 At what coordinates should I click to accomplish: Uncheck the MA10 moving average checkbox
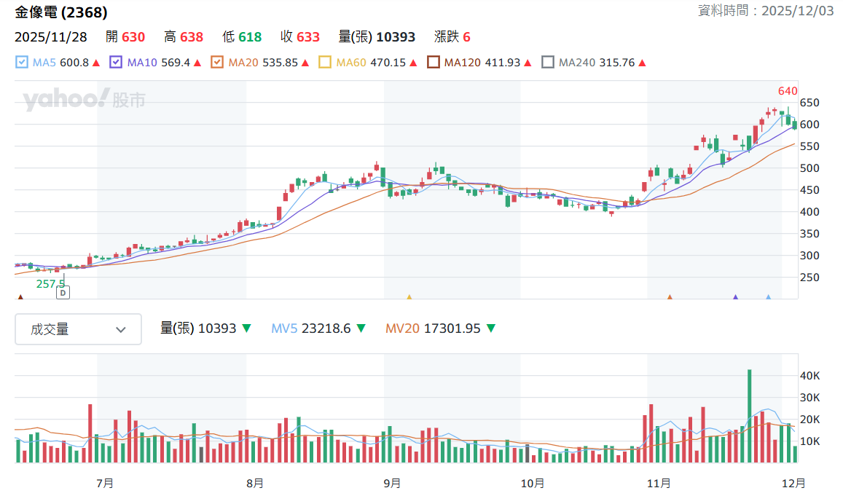tap(116, 63)
